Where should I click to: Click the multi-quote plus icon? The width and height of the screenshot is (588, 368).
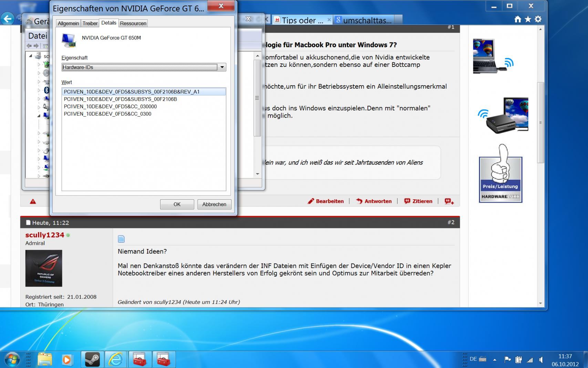point(449,201)
